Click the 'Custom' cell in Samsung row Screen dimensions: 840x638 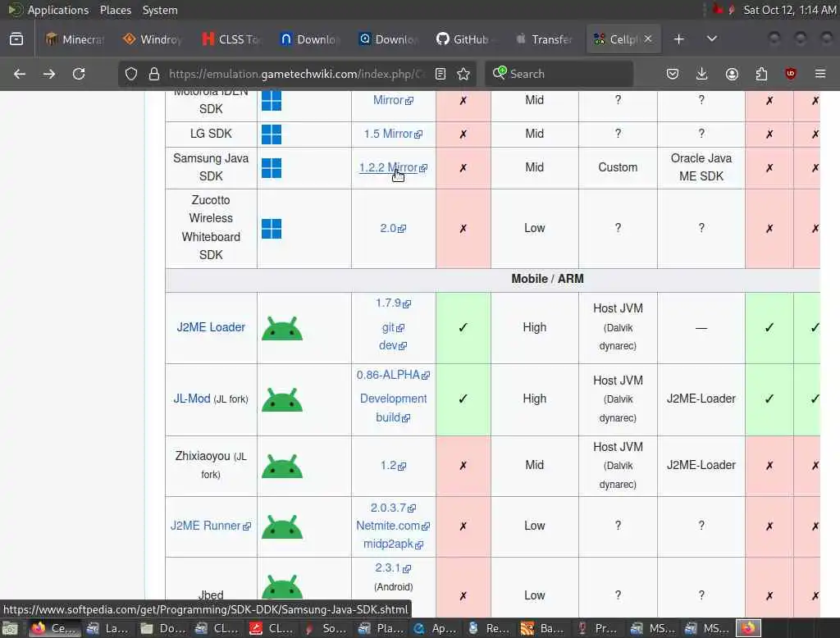[618, 167]
